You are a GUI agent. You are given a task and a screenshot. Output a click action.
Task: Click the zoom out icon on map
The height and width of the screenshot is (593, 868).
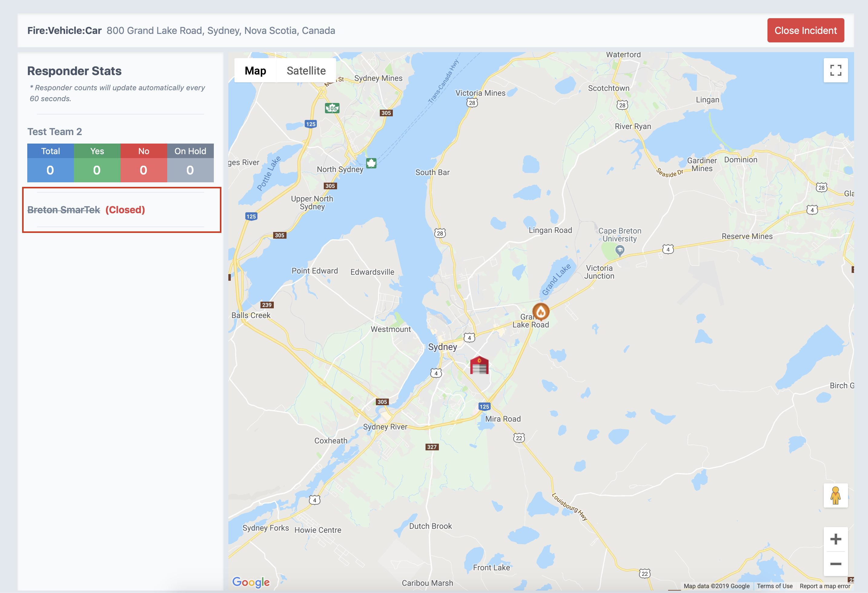[835, 565]
